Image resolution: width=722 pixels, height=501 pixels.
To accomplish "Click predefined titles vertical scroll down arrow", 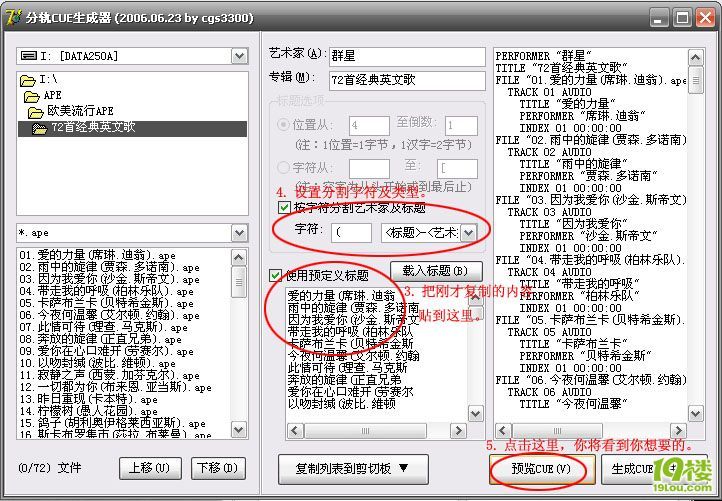I will tap(475, 413).
